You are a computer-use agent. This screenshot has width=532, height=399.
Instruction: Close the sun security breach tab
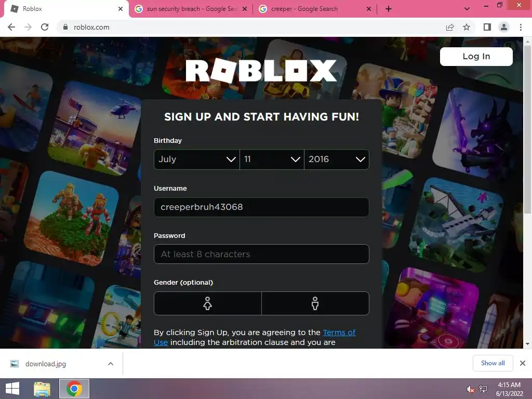click(245, 9)
